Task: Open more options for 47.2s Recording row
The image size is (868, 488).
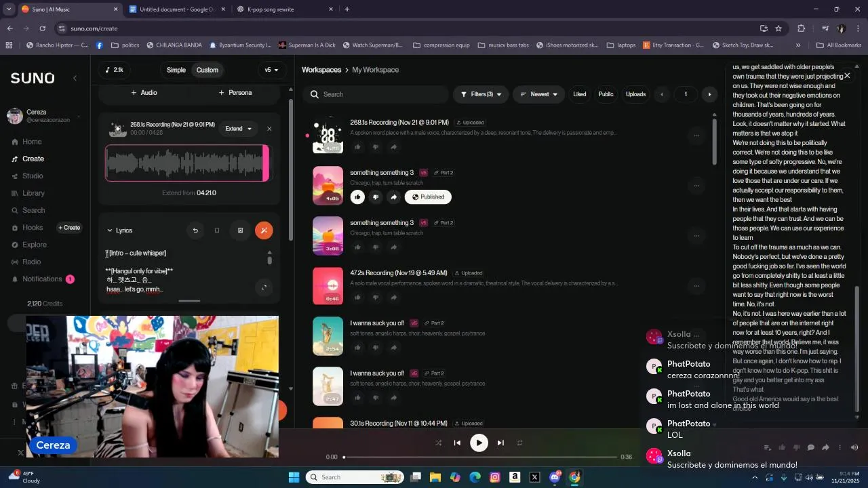Action: pos(696,286)
